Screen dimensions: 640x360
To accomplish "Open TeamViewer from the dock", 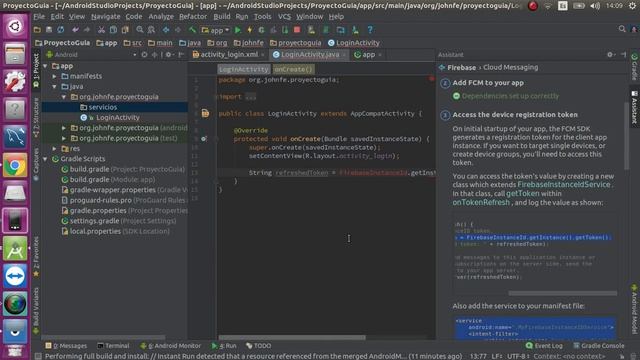I will coord(15,276).
